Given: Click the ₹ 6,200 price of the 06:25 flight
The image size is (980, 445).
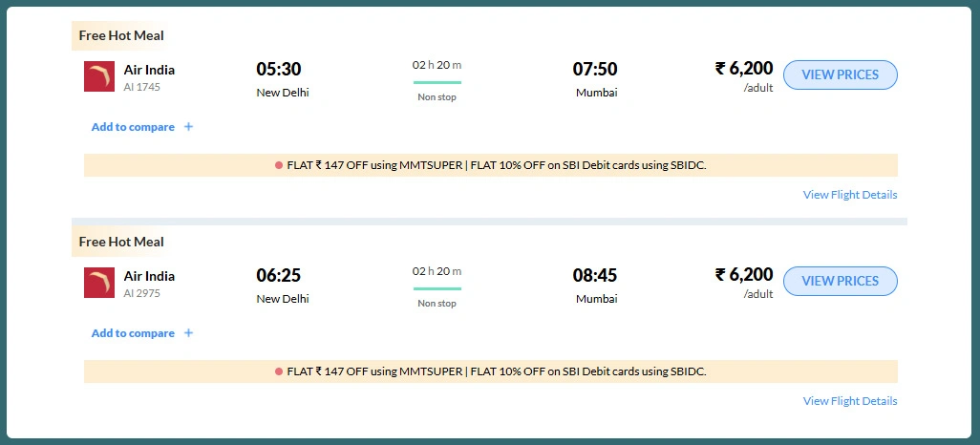Looking at the screenshot, I should 744,275.
